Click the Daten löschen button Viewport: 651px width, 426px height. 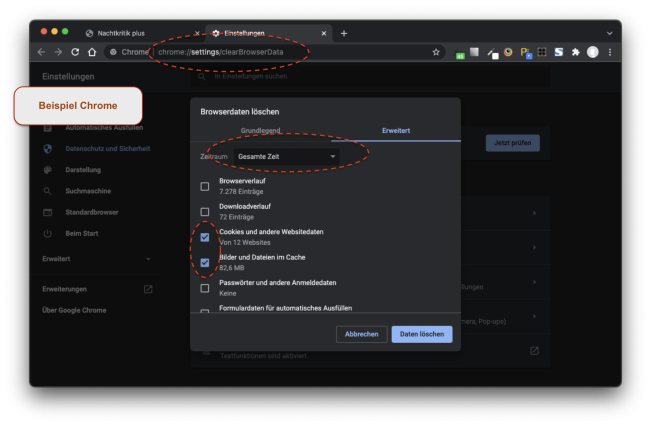(x=421, y=334)
